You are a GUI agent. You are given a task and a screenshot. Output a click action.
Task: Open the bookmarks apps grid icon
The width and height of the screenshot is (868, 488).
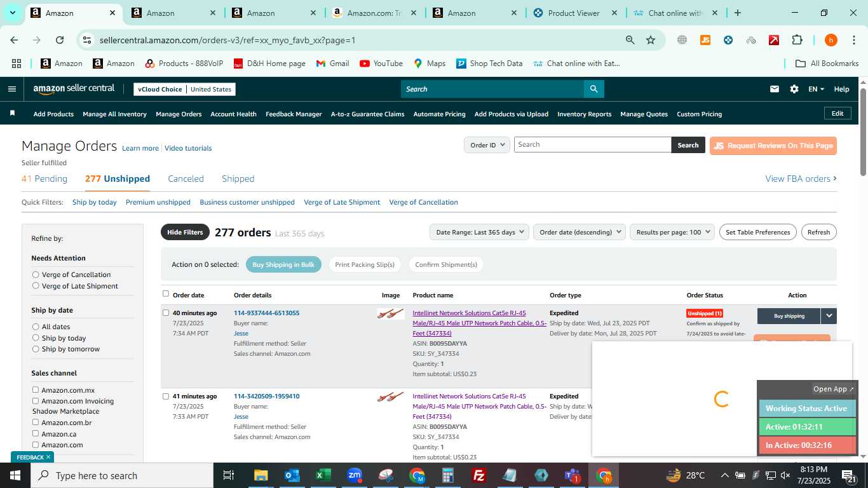click(17, 64)
